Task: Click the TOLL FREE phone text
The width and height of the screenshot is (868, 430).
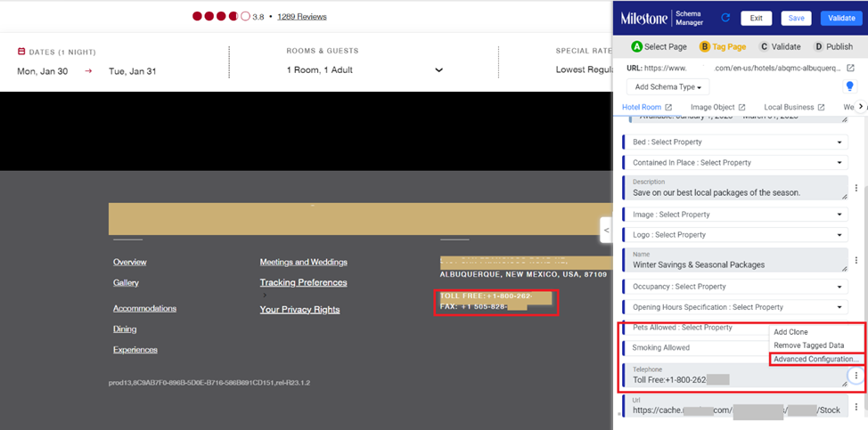Action: pyautogui.click(x=486, y=296)
